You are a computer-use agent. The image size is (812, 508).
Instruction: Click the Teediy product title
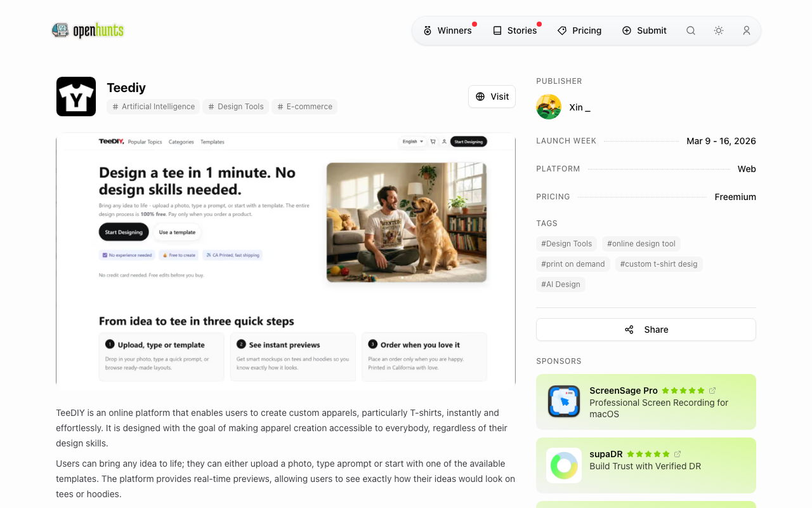click(x=126, y=88)
